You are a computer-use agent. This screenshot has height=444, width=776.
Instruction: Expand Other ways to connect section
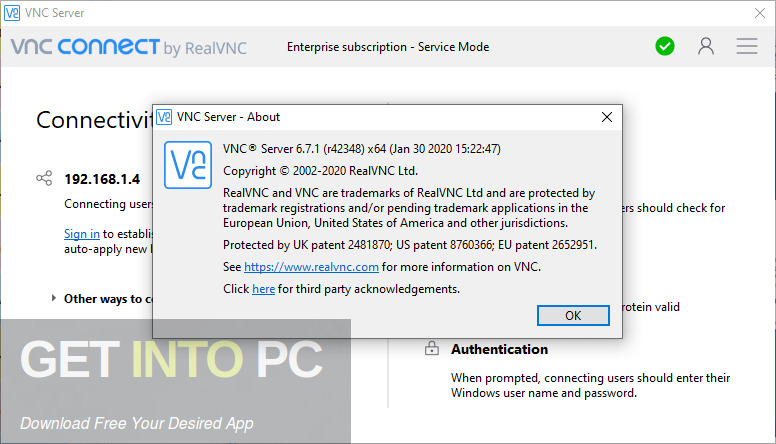pos(54,298)
